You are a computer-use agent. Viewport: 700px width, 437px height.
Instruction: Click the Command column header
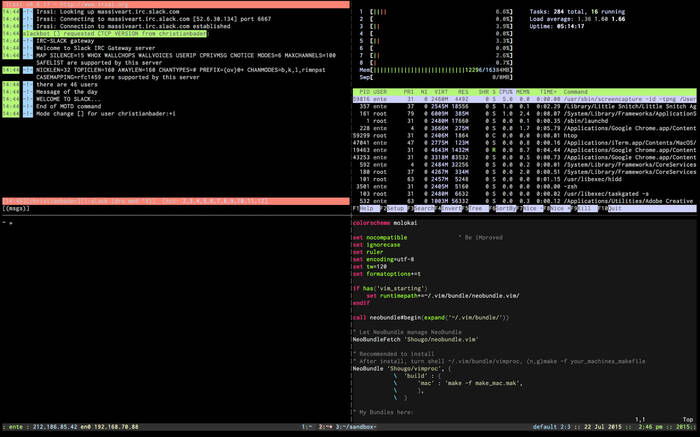coord(575,91)
